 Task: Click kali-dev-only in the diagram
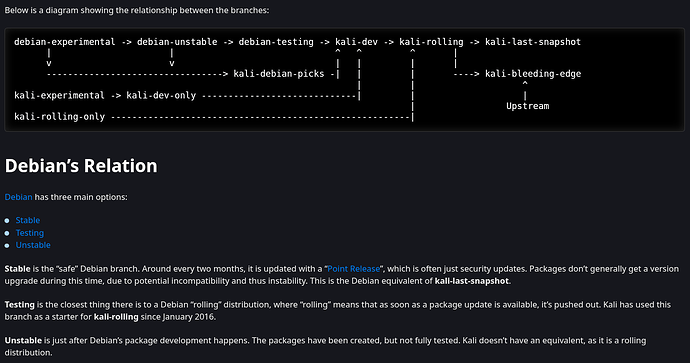coord(161,95)
